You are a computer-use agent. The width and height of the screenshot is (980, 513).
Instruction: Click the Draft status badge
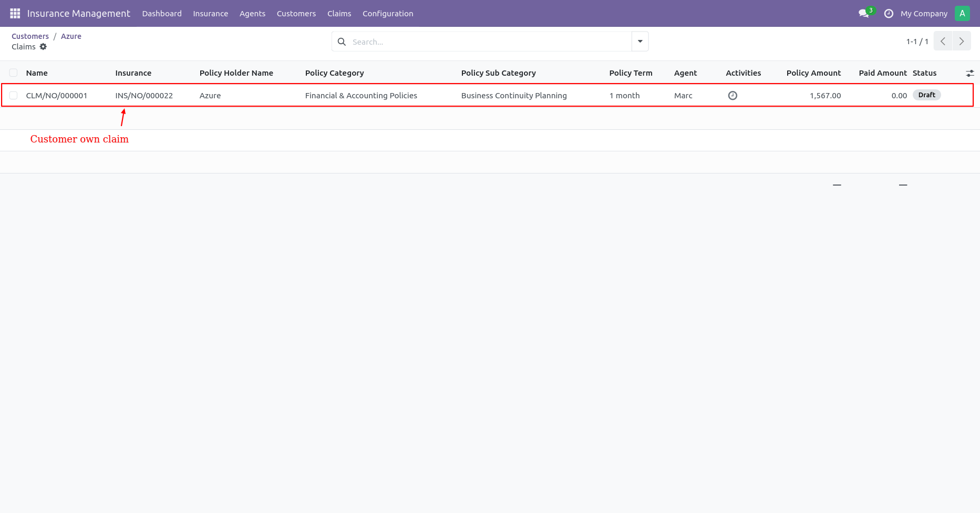point(926,95)
